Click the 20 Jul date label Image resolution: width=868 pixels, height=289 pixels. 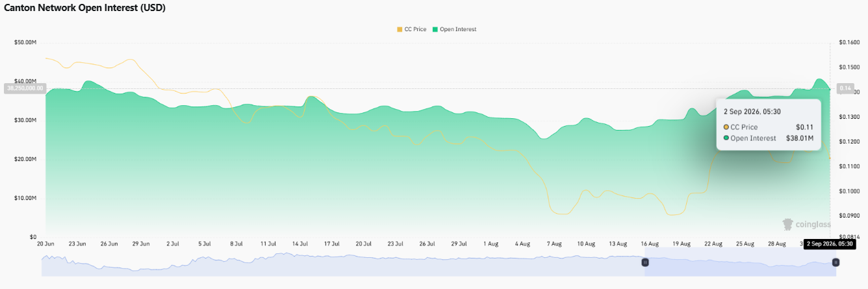tap(364, 244)
